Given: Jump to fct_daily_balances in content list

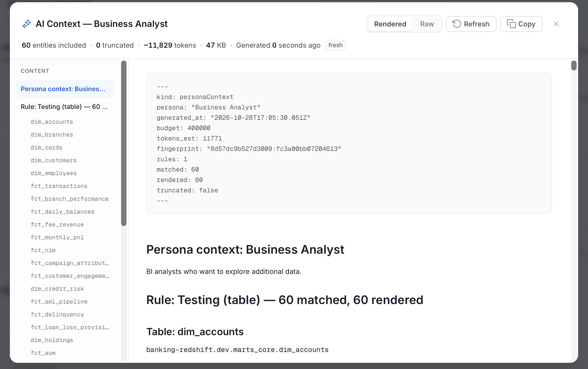Looking at the screenshot, I should tap(62, 212).
